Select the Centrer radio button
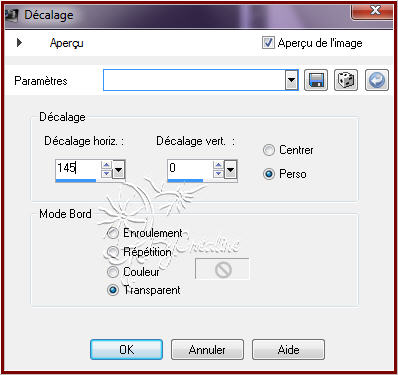 point(269,150)
